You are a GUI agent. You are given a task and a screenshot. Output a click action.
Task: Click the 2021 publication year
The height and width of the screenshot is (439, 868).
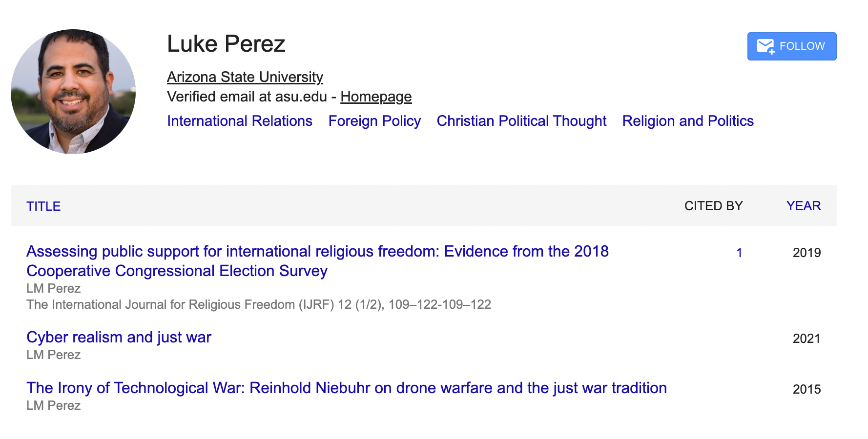tap(806, 339)
